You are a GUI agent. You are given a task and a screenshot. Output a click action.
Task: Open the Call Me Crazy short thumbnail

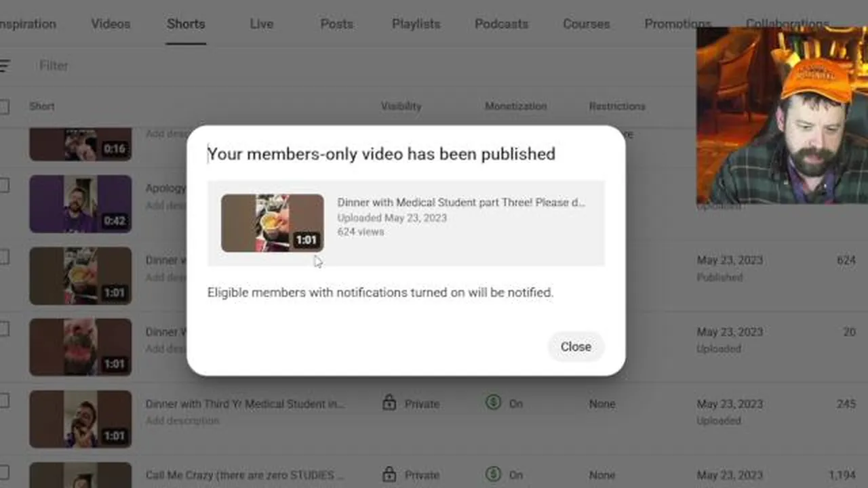[80, 475]
